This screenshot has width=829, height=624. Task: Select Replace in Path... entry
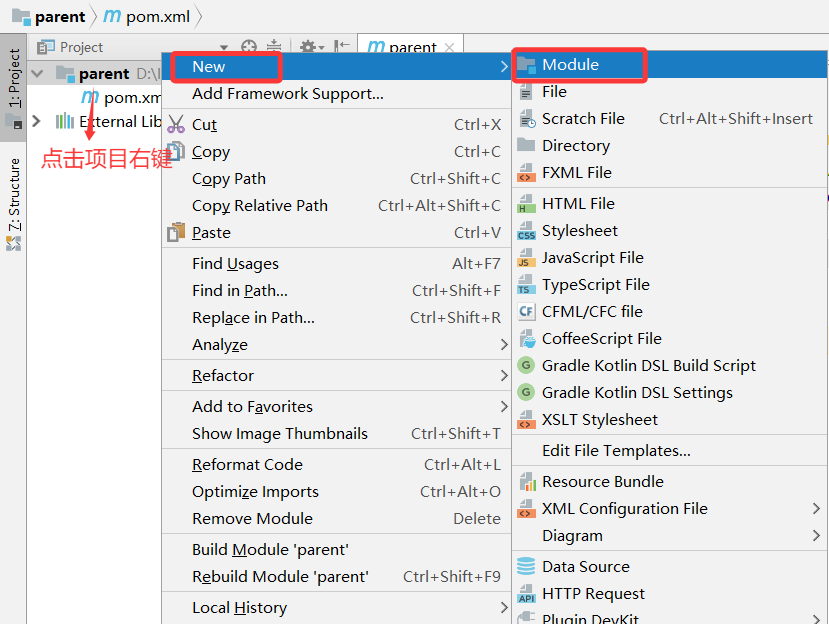[x=336, y=317]
